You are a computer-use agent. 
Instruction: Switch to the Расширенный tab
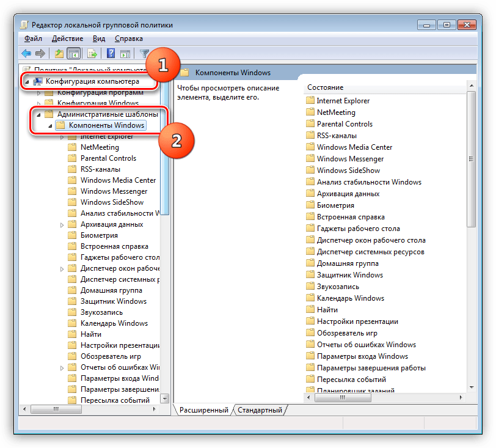tap(203, 410)
